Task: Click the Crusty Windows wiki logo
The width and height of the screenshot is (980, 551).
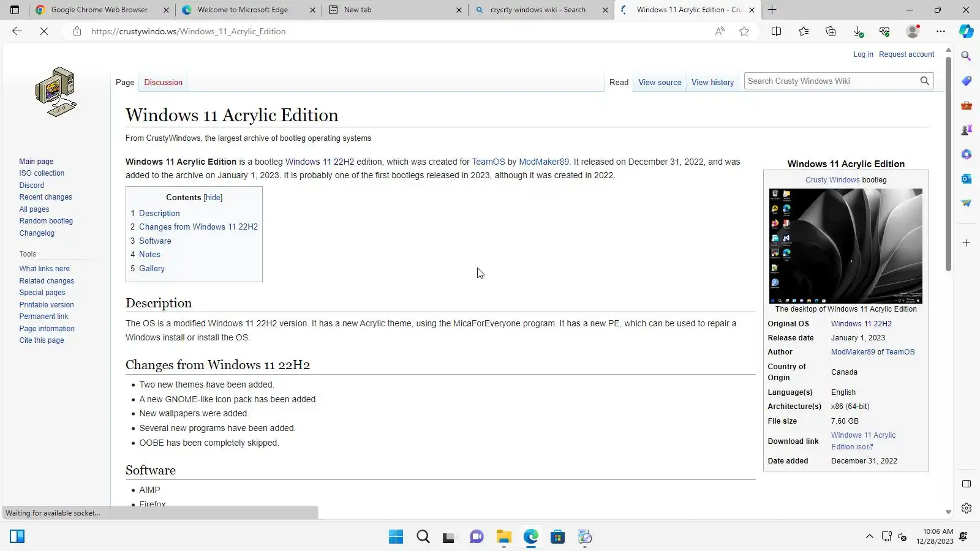Action: pyautogui.click(x=56, y=91)
